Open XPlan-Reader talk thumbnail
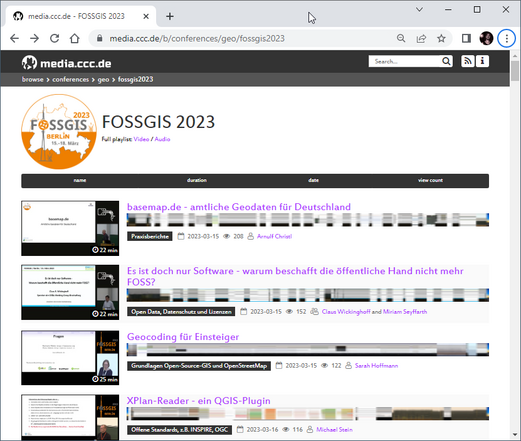 [70, 417]
